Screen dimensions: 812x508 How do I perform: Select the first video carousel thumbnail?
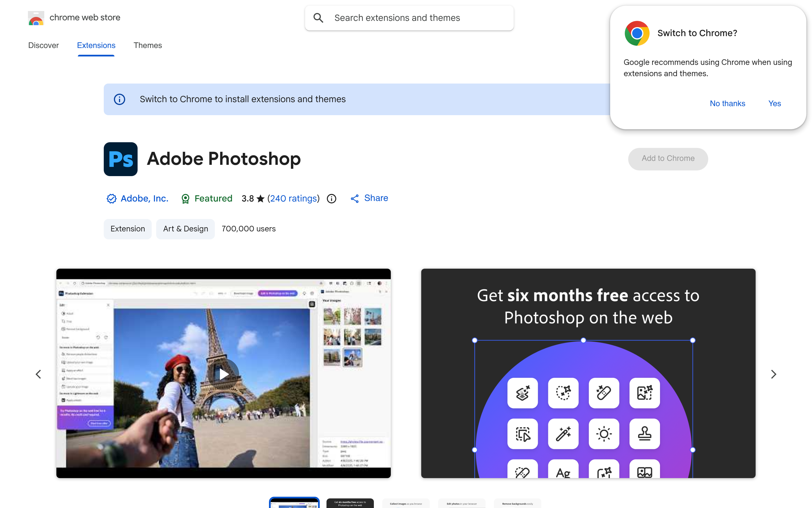294,503
